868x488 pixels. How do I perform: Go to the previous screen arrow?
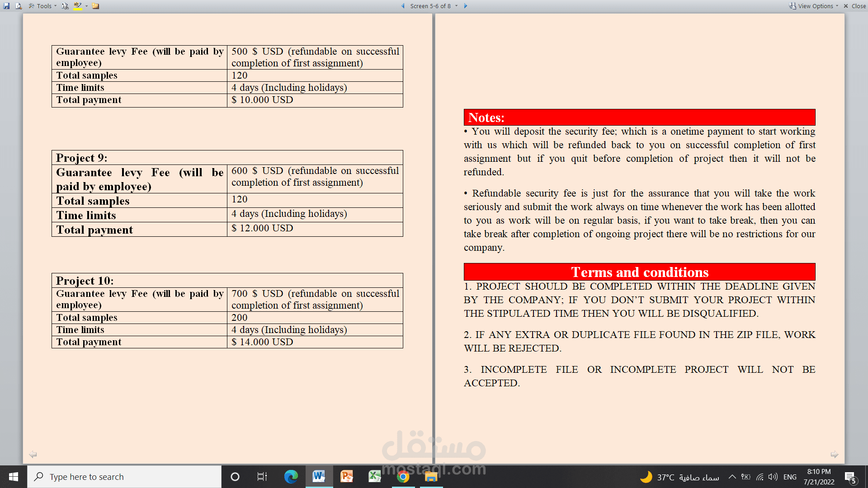pyautogui.click(x=403, y=6)
